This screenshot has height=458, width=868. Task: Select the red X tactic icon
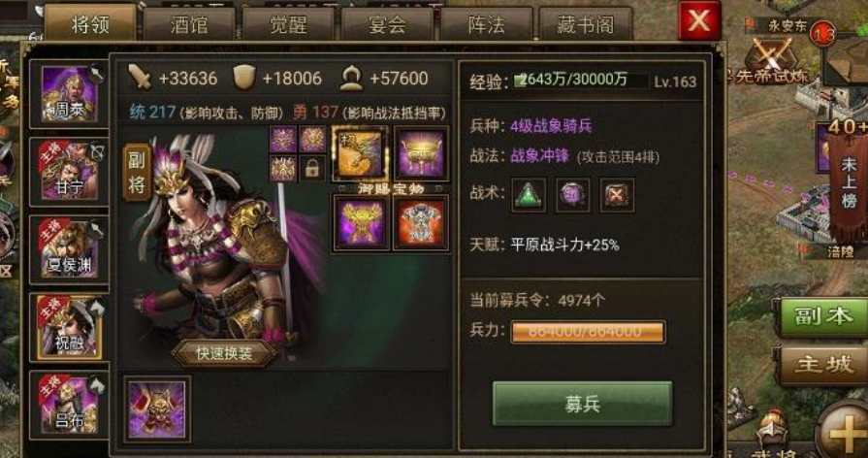(x=617, y=195)
